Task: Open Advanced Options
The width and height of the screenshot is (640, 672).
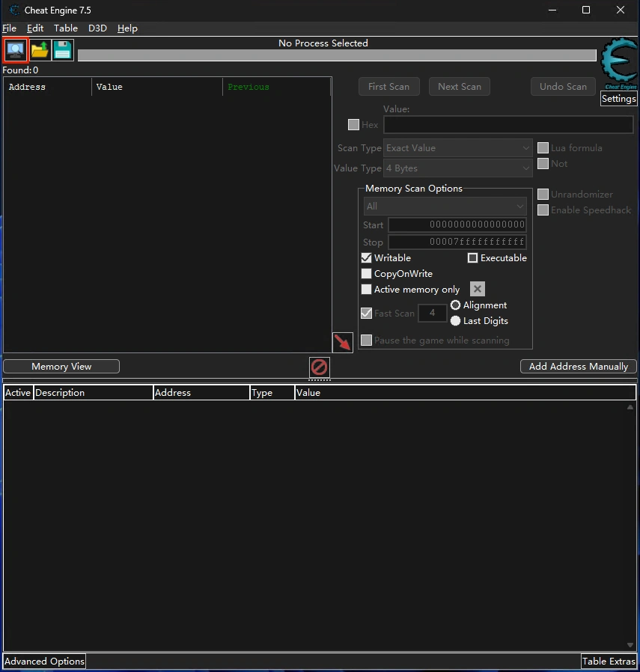Action: pyautogui.click(x=44, y=662)
